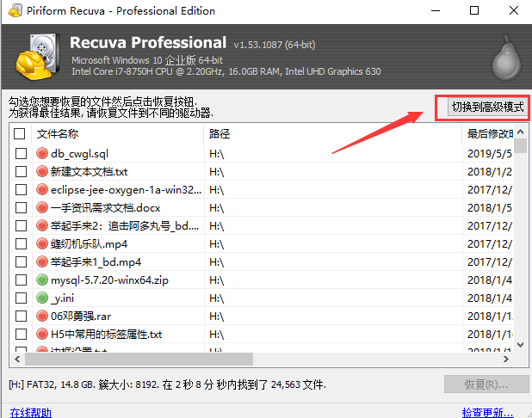The width and height of the screenshot is (532, 418).
Task: Click the red status dot for eclipse-jee-oxygen file
Action: click(x=42, y=189)
